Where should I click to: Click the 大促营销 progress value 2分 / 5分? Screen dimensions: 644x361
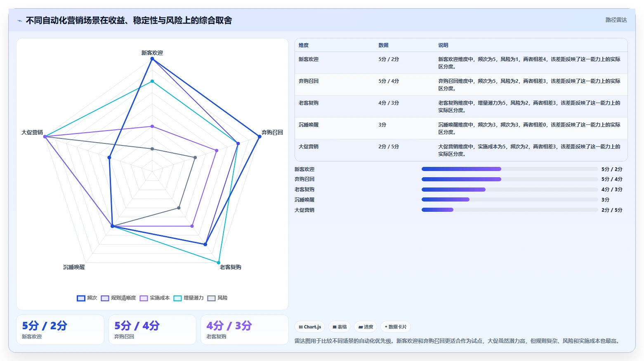click(x=612, y=210)
